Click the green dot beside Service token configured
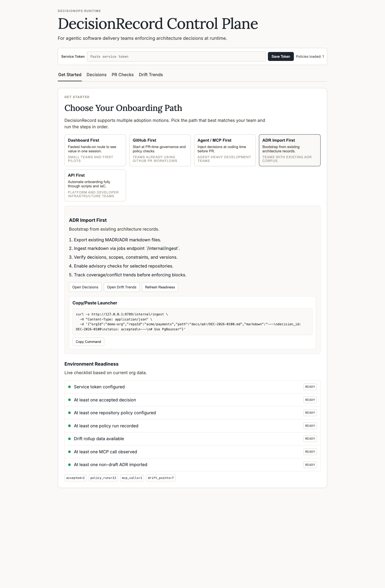 [70, 387]
